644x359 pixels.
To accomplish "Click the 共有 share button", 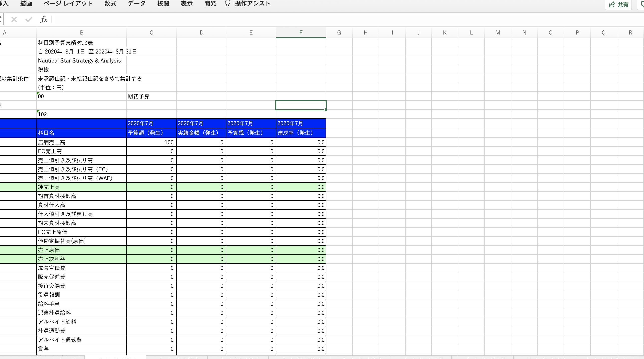I will (x=618, y=4).
